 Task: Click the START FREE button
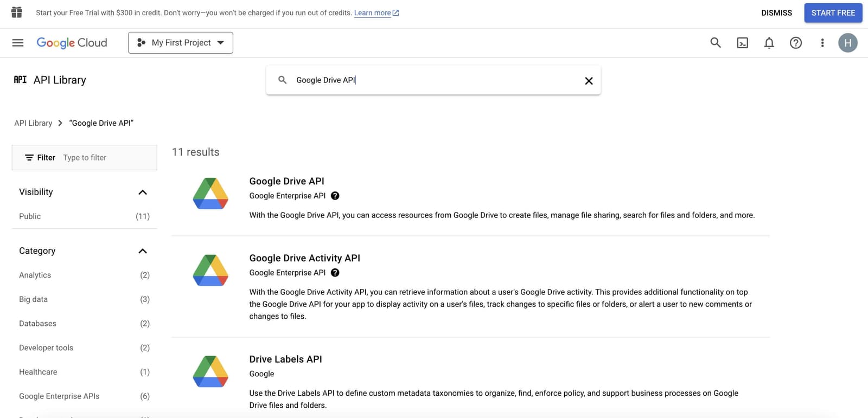[833, 13]
